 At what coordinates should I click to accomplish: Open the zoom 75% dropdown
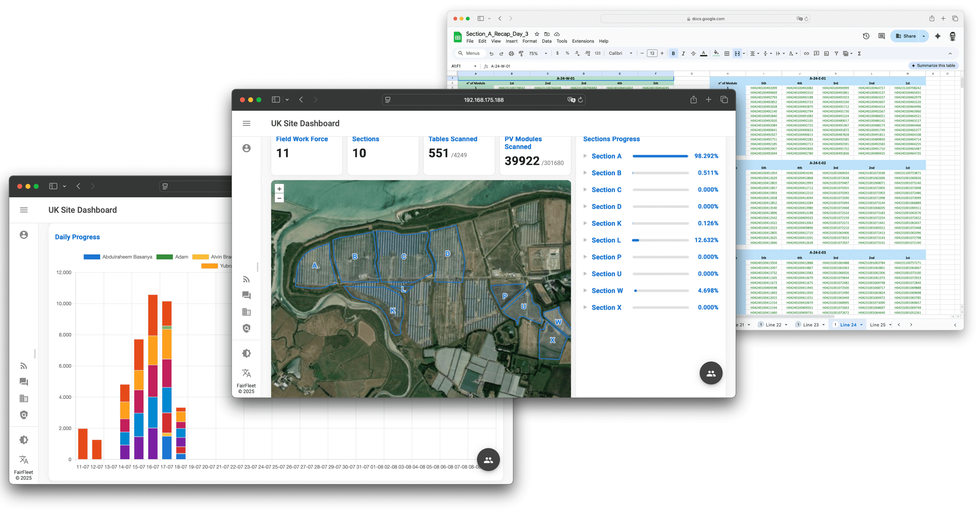click(538, 54)
